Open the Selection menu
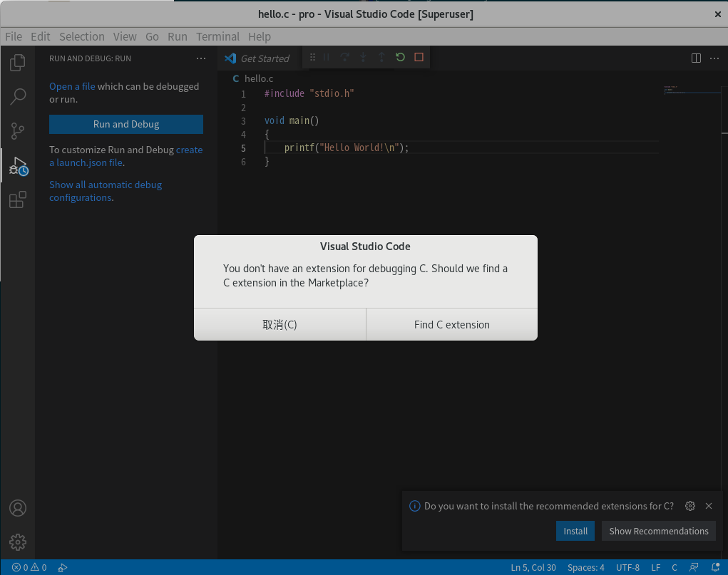The height and width of the screenshot is (575, 728). click(x=82, y=36)
